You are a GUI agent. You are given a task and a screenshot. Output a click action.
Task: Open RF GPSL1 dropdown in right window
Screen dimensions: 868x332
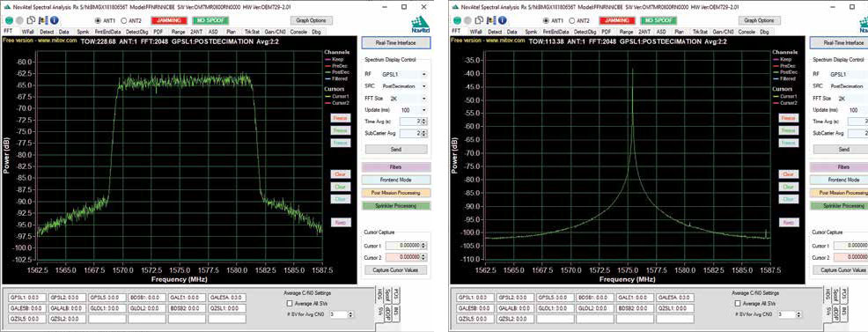pos(848,74)
